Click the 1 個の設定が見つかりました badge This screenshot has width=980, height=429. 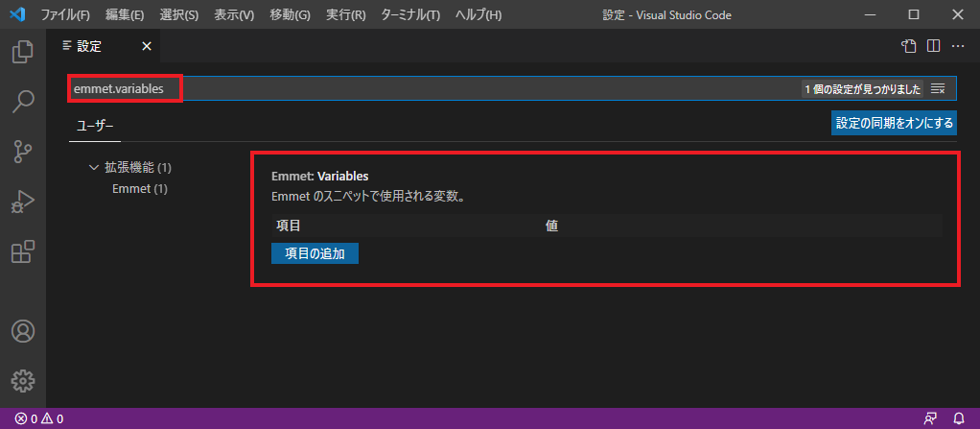click(862, 89)
